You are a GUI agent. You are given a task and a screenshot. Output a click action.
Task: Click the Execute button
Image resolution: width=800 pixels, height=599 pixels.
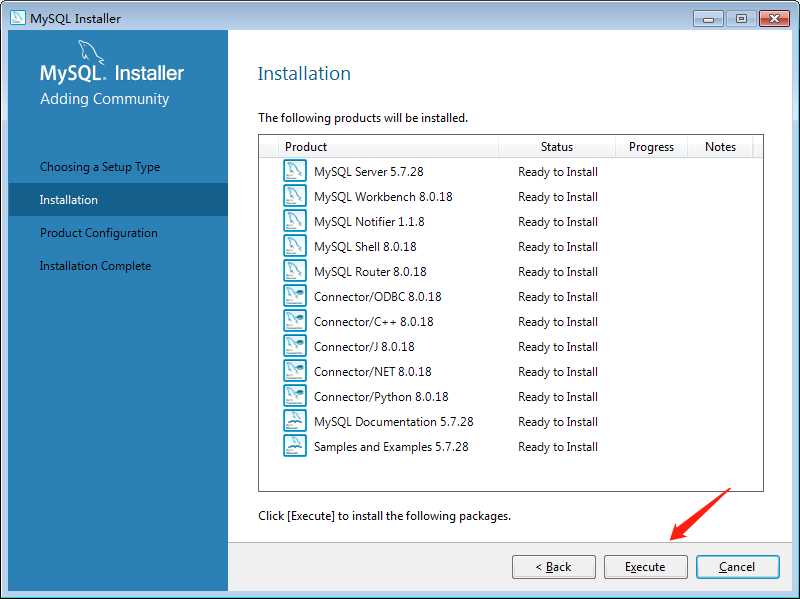[645, 567]
